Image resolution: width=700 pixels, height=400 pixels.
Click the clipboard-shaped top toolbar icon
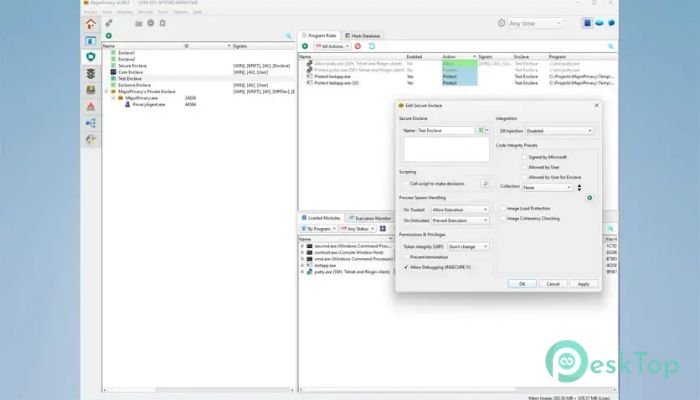[162, 23]
